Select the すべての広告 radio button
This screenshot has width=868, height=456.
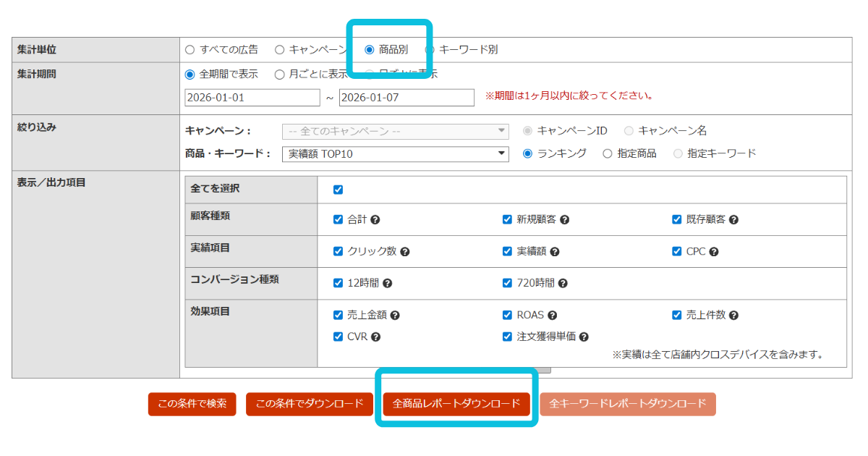coord(190,50)
